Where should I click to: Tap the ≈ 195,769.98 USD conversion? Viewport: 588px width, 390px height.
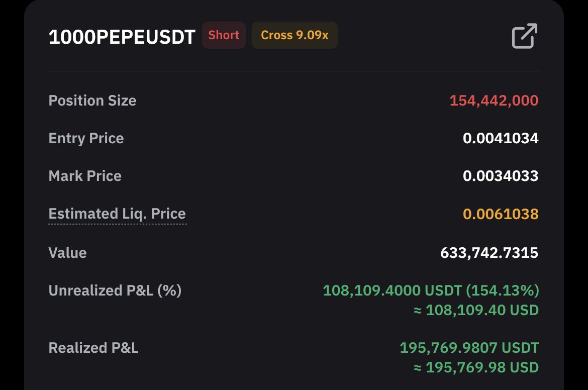(476, 367)
